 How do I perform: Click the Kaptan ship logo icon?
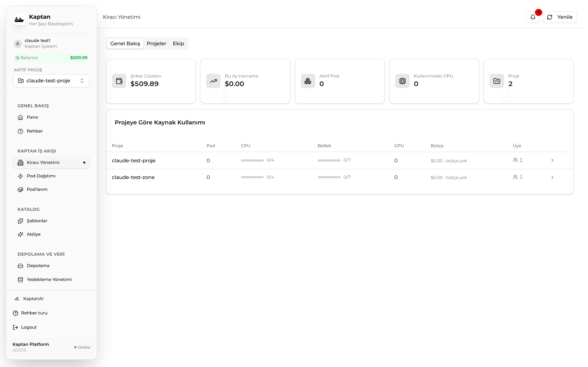point(19,20)
